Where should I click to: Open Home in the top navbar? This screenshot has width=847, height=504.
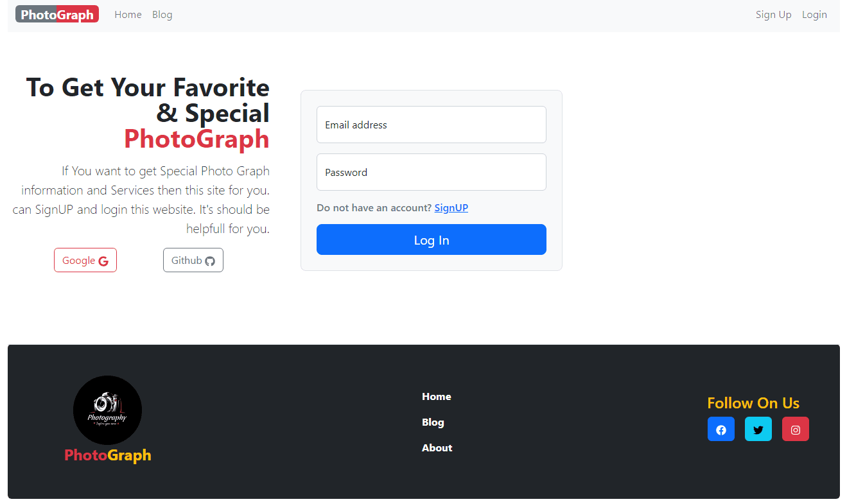(128, 15)
